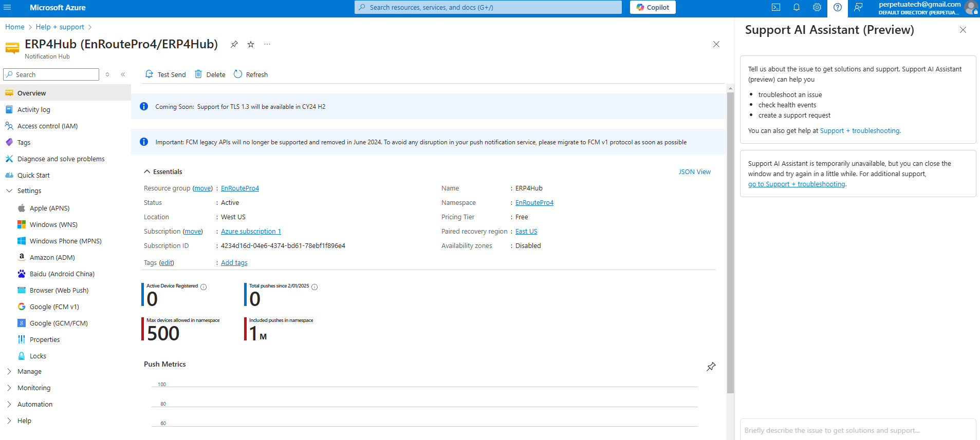Click the blade vertical scrollbar

point(730,242)
